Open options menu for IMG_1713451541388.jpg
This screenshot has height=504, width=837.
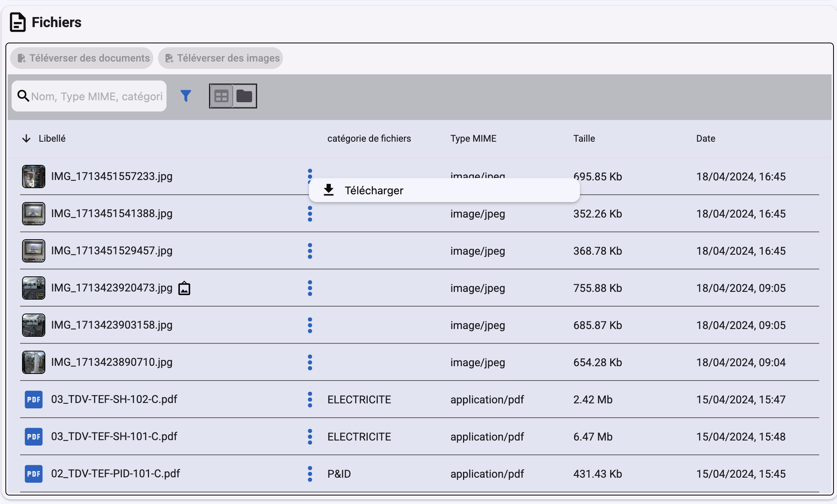310,214
